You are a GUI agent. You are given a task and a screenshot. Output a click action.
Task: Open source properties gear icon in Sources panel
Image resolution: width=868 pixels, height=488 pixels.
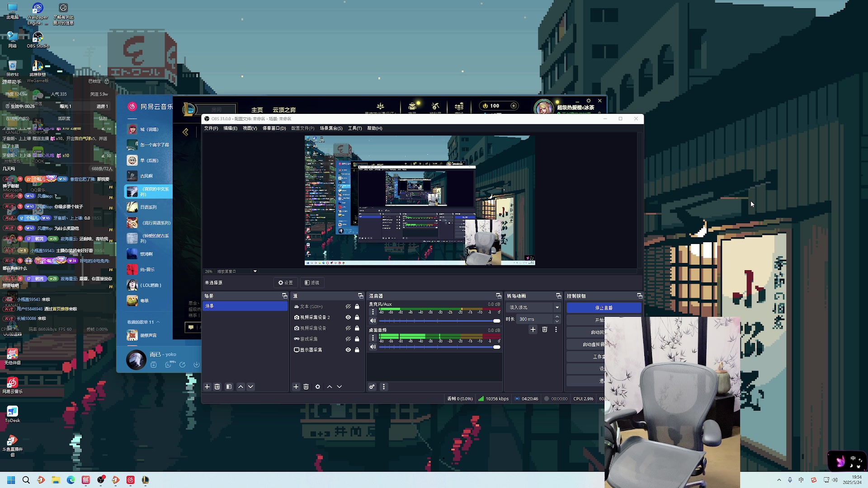tap(318, 387)
